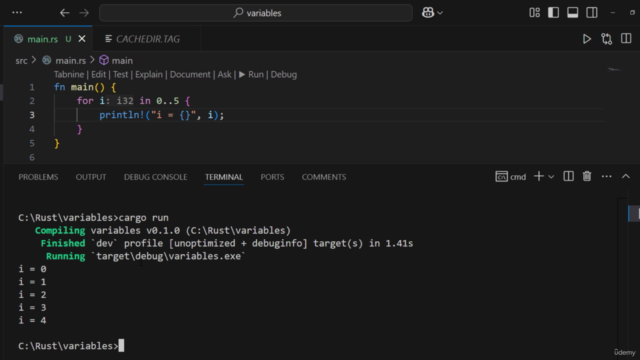Click the Document code lens link
This screenshot has height=360, width=640.
point(190,75)
